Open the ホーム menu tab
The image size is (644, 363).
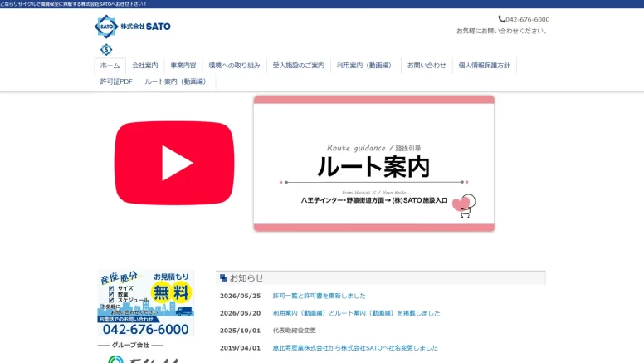click(x=110, y=66)
